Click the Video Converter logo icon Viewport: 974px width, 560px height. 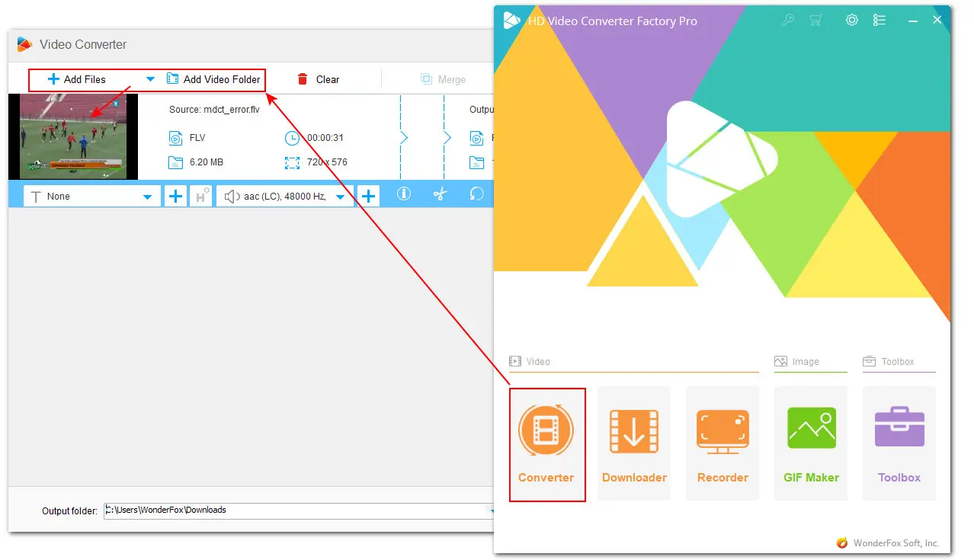[x=25, y=44]
